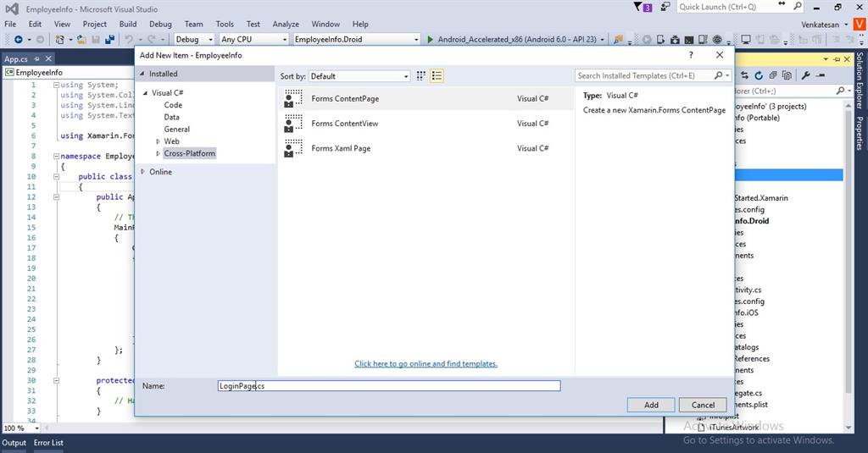868x453 pixels.
Task: Open the feedback icon in title bar
Action: click(665, 7)
